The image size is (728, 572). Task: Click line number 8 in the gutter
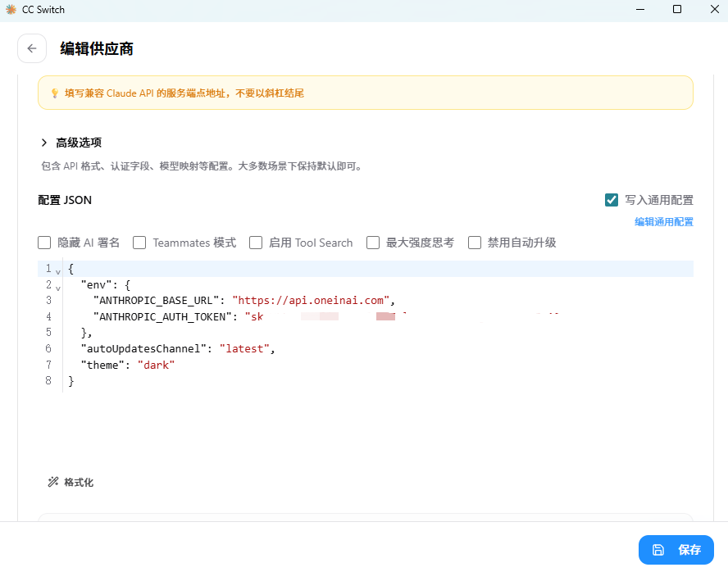pyautogui.click(x=48, y=380)
